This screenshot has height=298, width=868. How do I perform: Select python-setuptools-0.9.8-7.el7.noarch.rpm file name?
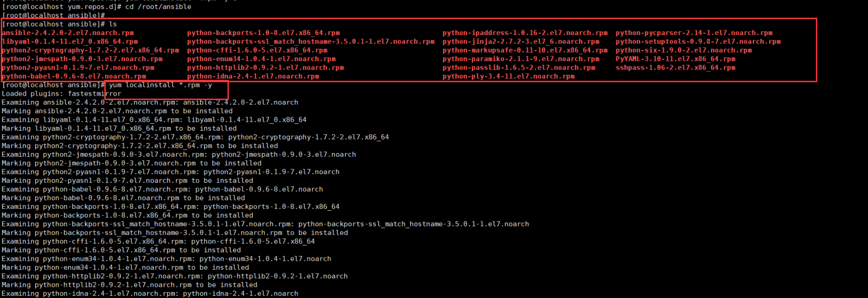point(698,41)
